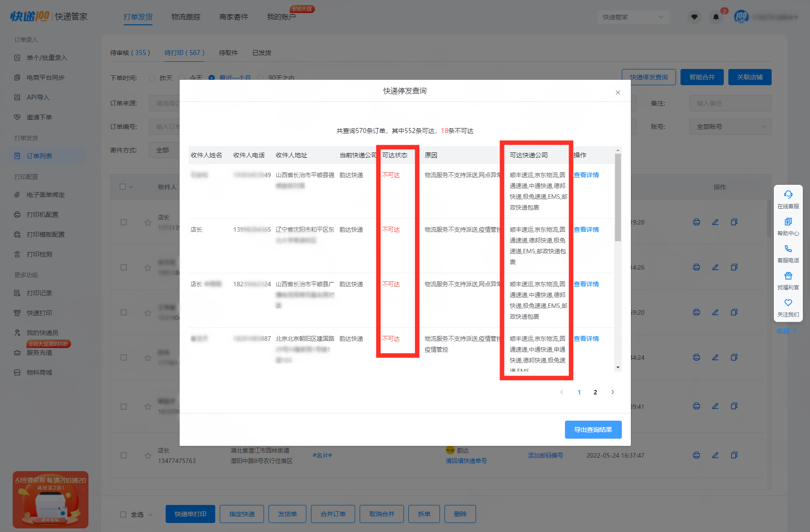Go to page 2 in dialog

tap(595, 392)
